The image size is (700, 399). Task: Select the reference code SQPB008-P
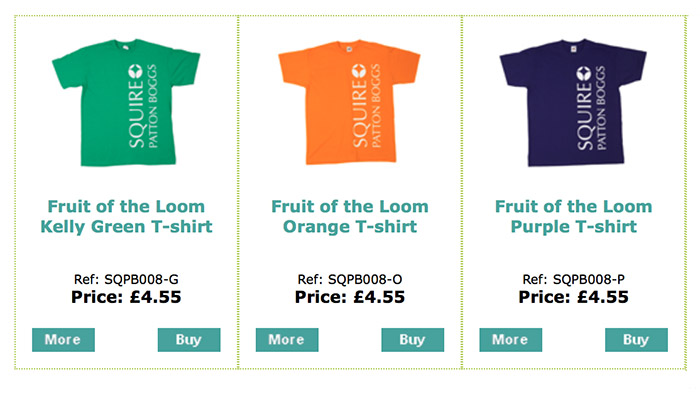pyautogui.click(x=588, y=279)
